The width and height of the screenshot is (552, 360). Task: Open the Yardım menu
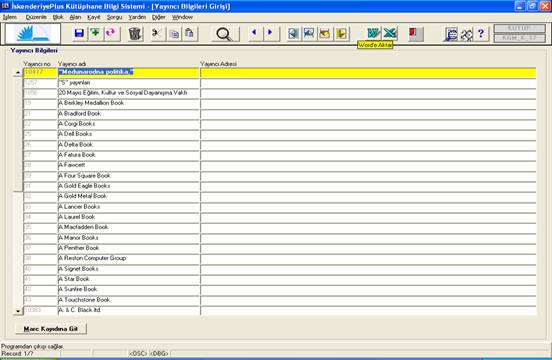(137, 17)
